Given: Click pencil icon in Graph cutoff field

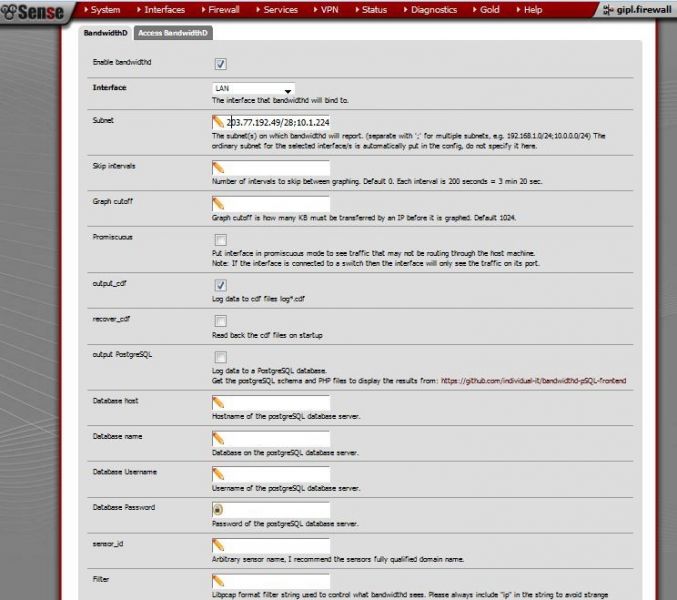Looking at the screenshot, I should tap(218, 204).
